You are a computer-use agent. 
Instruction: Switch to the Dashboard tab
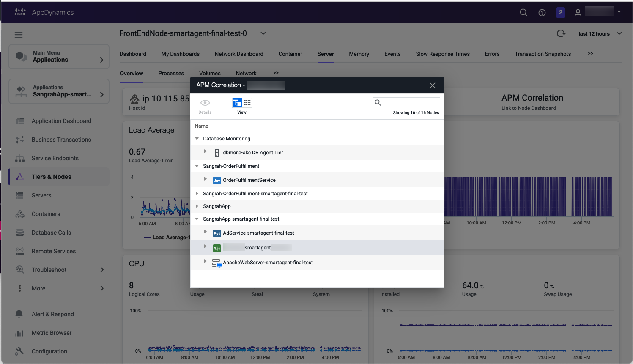pyautogui.click(x=133, y=54)
